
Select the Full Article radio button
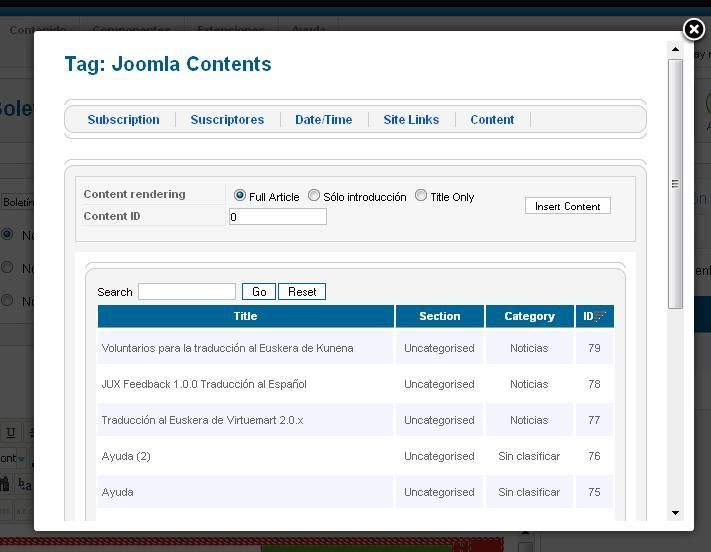tap(240, 195)
